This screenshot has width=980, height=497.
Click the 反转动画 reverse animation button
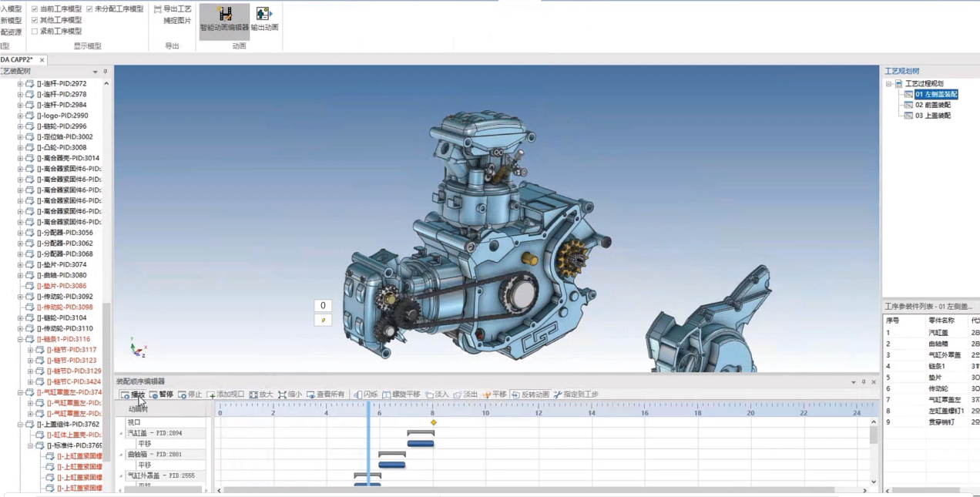(x=530, y=395)
